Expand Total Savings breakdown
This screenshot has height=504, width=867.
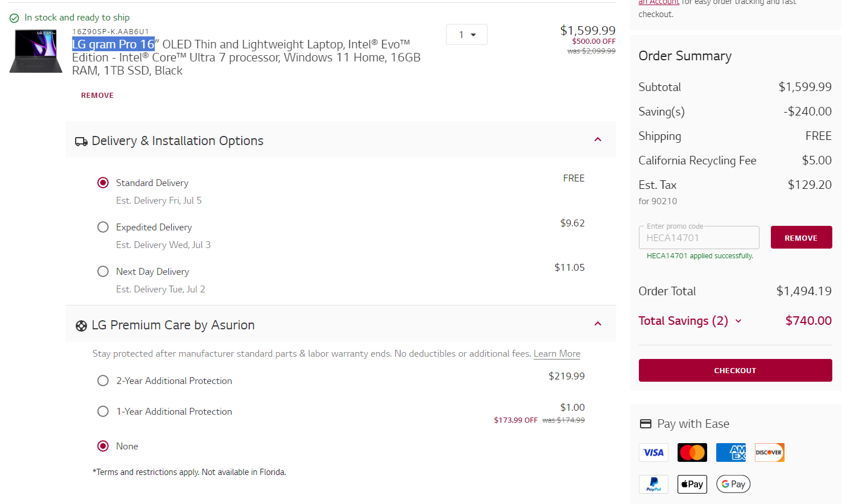(x=738, y=321)
